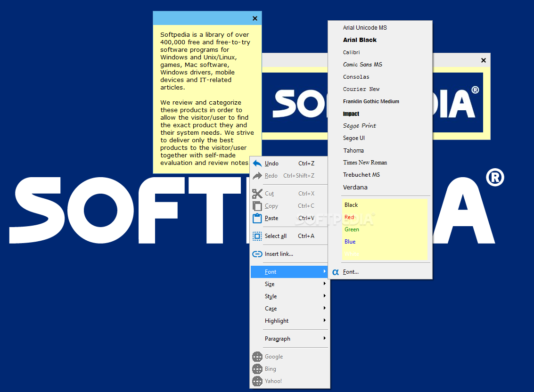Click the gray Redo arrow icon

coord(257,176)
